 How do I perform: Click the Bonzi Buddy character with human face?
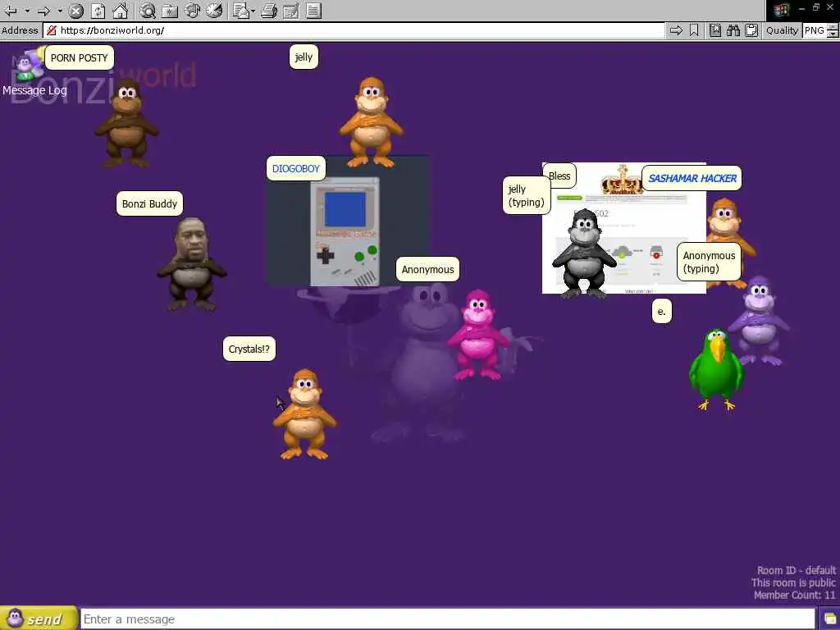tap(191, 264)
